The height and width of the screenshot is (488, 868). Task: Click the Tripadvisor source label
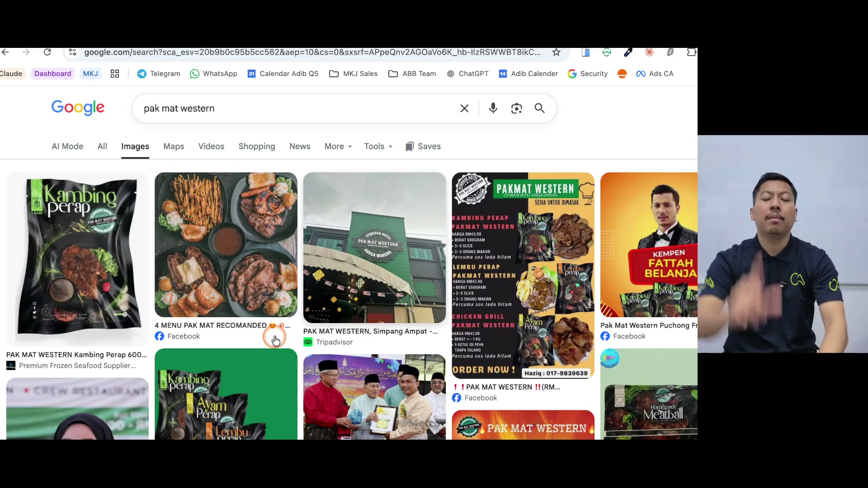[335, 342]
